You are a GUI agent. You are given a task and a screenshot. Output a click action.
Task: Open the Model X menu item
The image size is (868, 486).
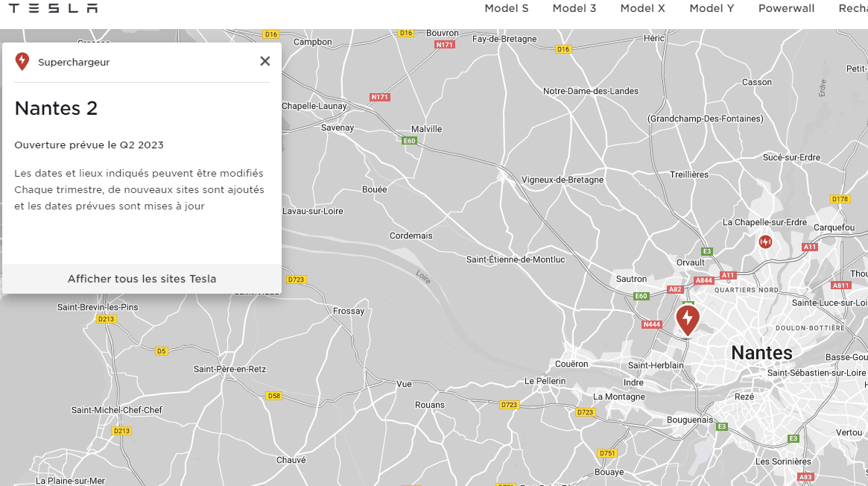[x=643, y=8]
